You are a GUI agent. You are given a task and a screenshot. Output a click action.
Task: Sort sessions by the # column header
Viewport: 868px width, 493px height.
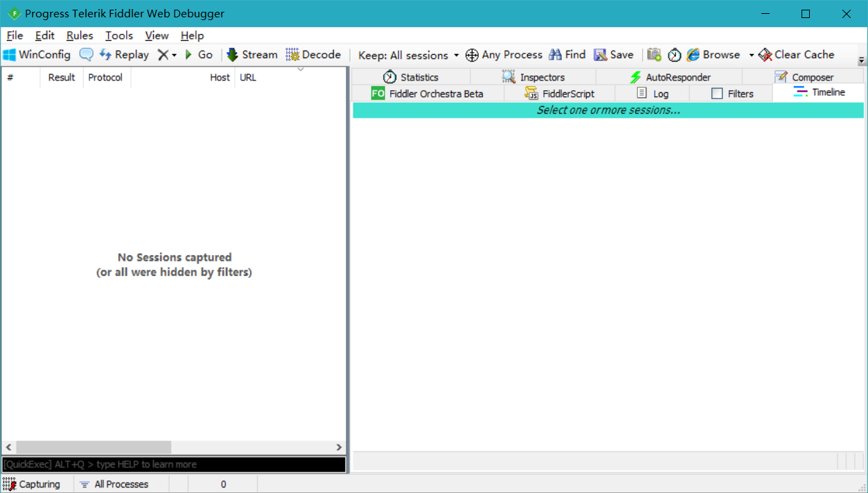coord(21,78)
